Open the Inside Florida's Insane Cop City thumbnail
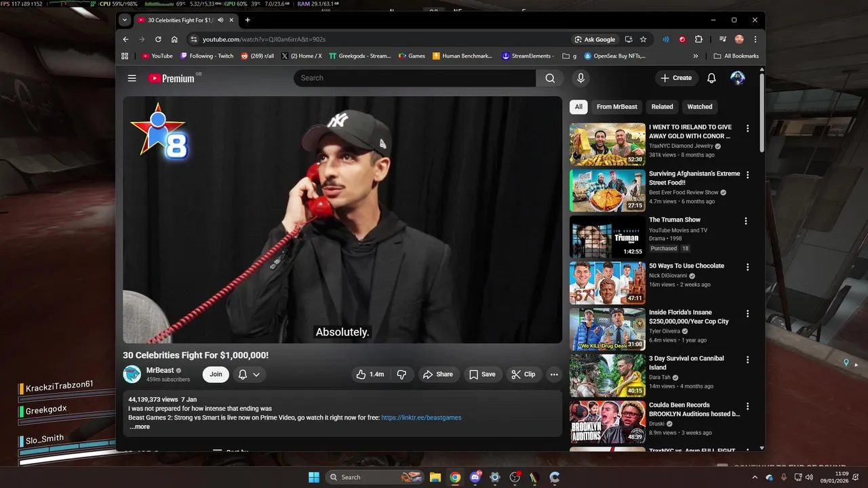This screenshot has height=488, width=868. 608,329
